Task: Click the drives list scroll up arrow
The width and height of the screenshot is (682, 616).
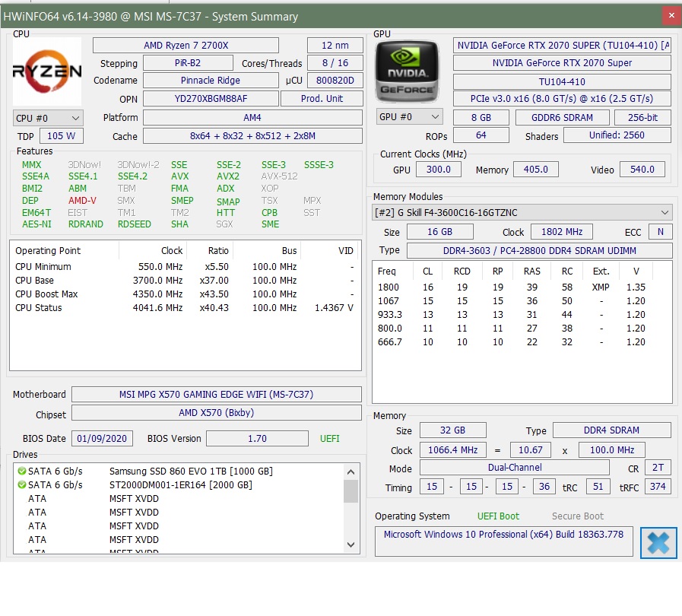Action: tap(351, 472)
